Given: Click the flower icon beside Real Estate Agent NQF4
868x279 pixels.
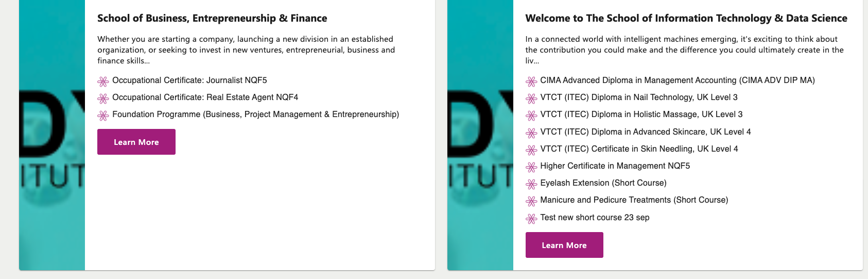Looking at the screenshot, I should (103, 99).
